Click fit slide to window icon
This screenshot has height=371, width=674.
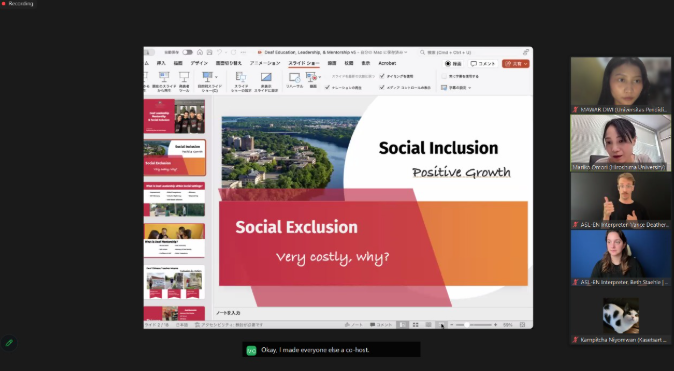(x=523, y=325)
